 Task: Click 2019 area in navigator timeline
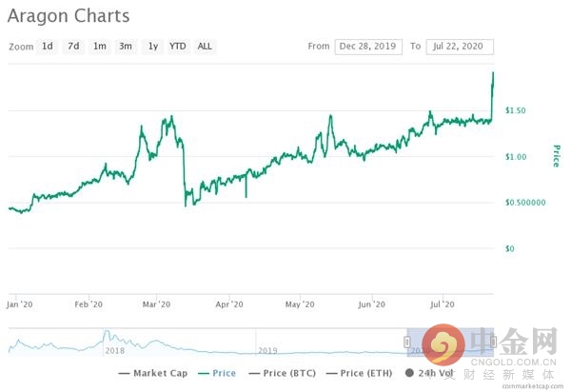(267, 350)
